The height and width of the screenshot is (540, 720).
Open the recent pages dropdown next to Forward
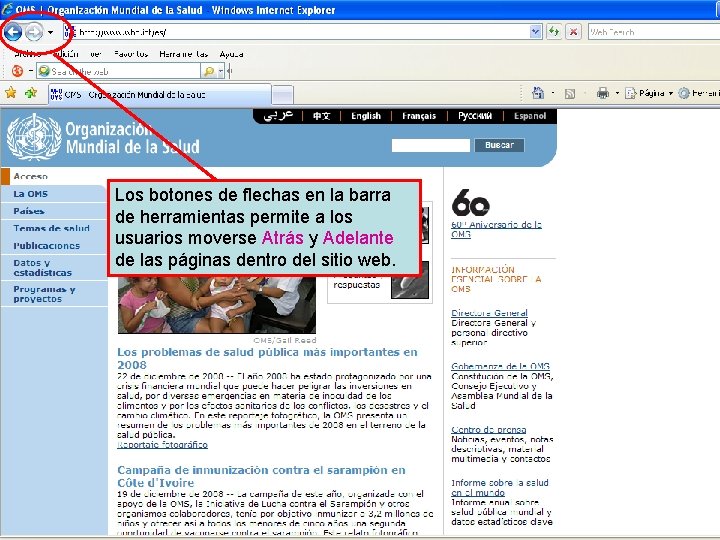50,32
